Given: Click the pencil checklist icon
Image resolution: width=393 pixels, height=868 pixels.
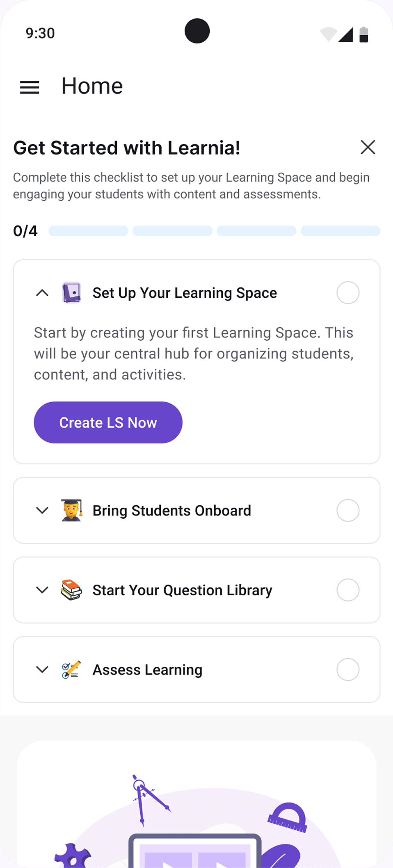Looking at the screenshot, I should pos(71,670).
